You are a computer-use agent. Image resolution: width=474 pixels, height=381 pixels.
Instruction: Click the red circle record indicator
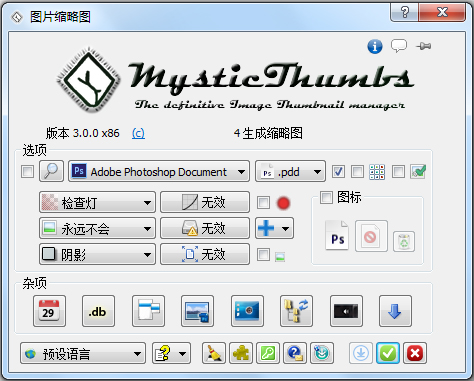[283, 203]
